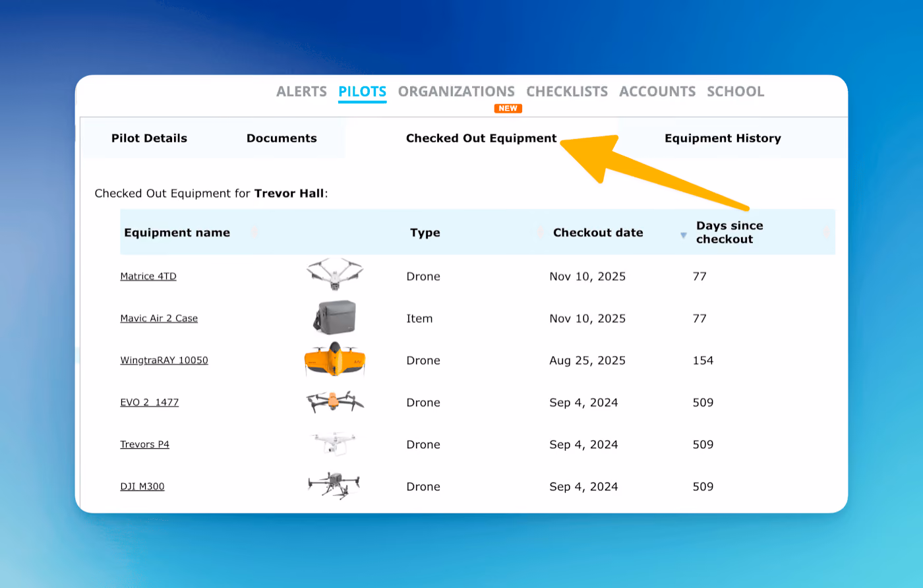Click the checkout date in the DJI M300 row
Image resolution: width=923 pixels, height=588 pixels.
pos(583,487)
